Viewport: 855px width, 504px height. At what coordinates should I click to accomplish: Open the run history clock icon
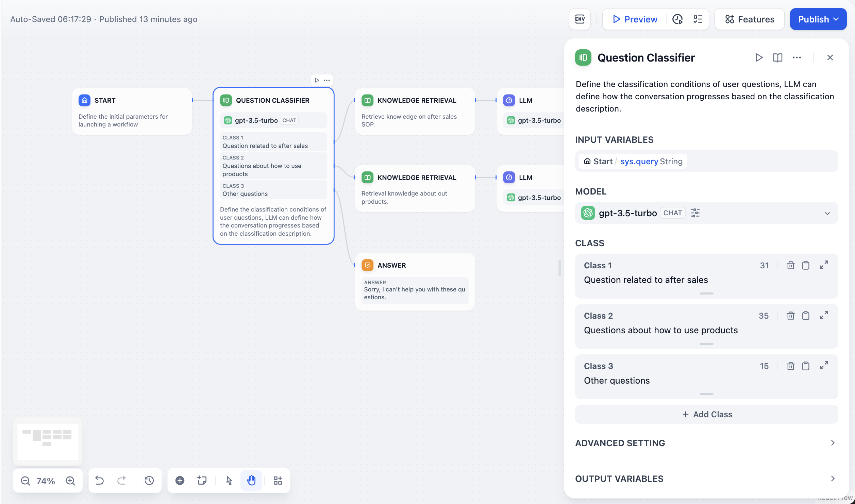tap(677, 19)
